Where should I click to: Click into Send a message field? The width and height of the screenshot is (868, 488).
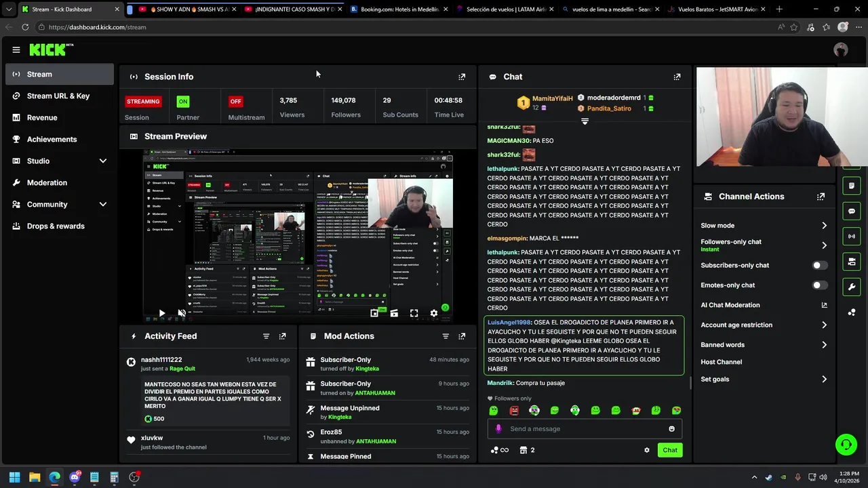pos(585,428)
